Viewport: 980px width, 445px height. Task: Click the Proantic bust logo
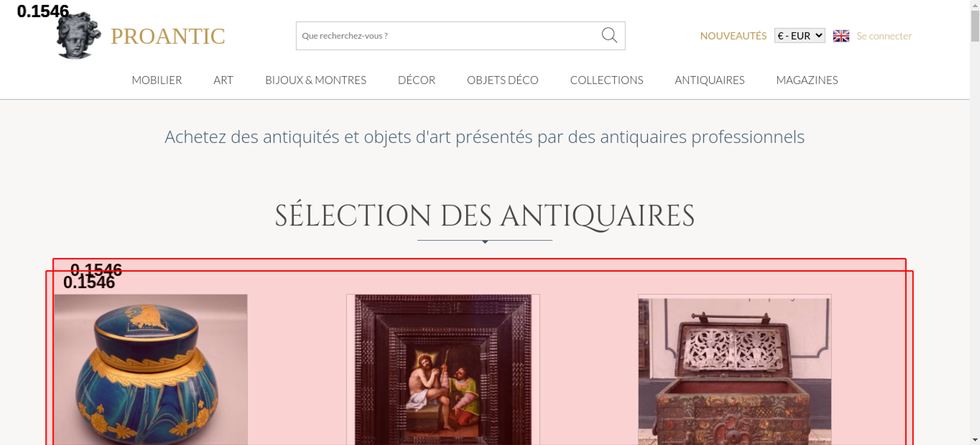78,35
